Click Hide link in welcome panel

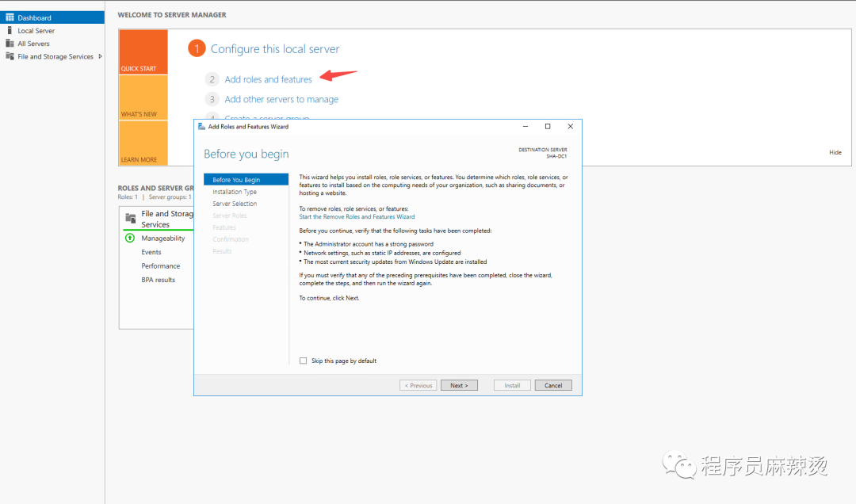[x=835, y=152]
